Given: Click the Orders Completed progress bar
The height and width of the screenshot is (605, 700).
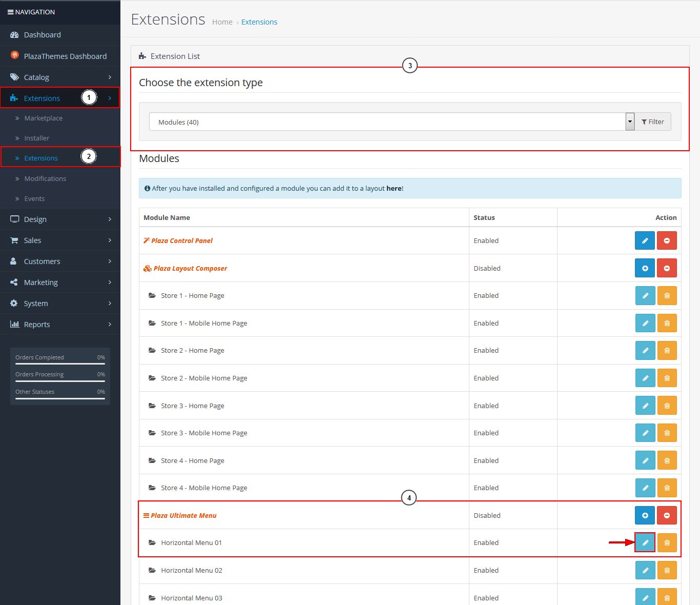Looking at the screenshot, I should pos(60,364).
